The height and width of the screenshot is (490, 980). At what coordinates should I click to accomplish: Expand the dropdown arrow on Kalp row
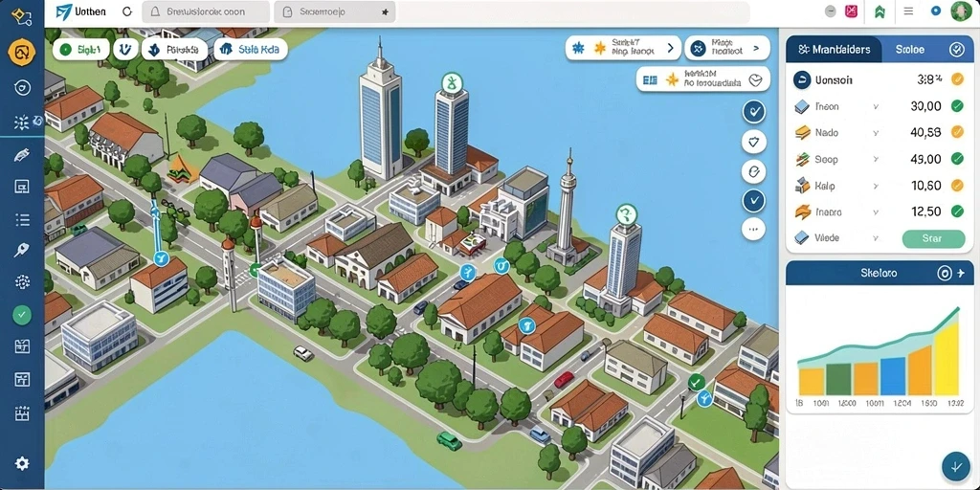(876, 186)
